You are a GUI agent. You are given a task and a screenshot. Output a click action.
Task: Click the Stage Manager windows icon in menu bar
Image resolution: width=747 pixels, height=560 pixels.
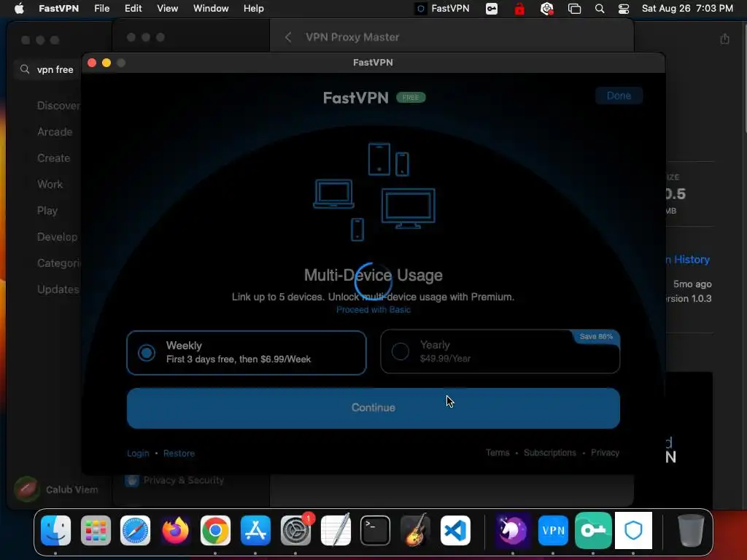tap(575, 9)
